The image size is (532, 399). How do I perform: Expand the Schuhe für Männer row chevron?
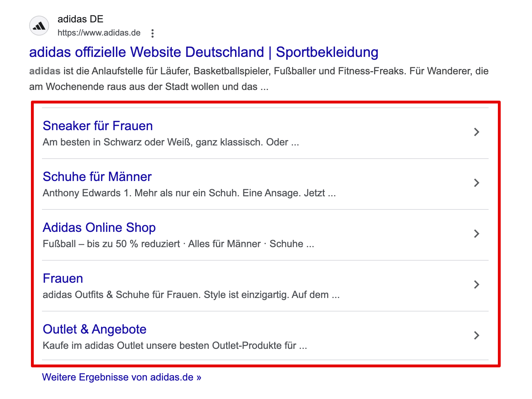point(477,183)
